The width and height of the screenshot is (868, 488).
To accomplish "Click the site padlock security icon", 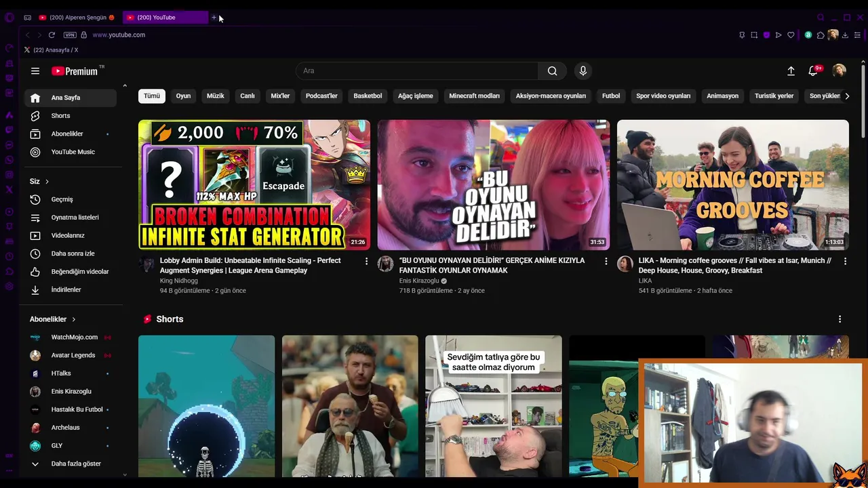I will (84, 35).
